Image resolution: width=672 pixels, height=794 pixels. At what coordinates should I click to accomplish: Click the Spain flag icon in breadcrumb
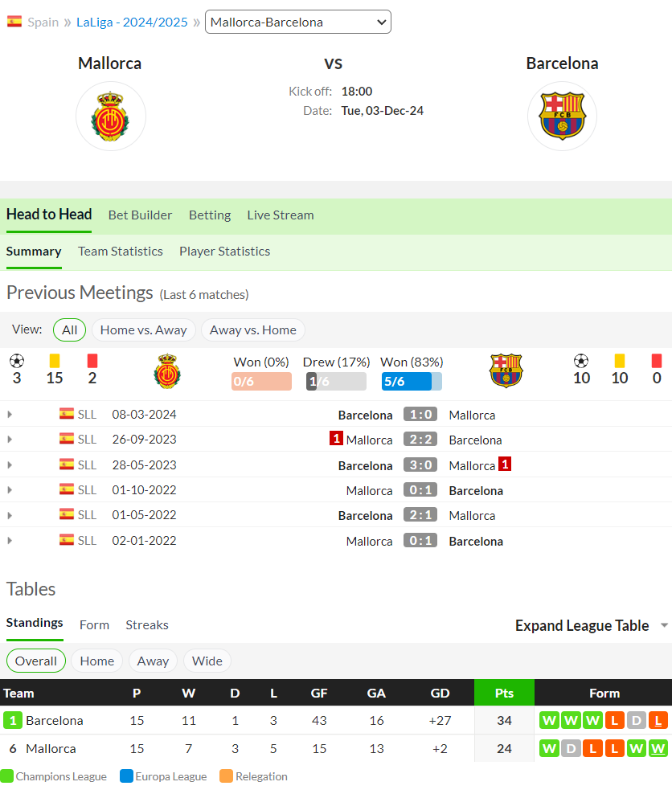click(14, 22)
